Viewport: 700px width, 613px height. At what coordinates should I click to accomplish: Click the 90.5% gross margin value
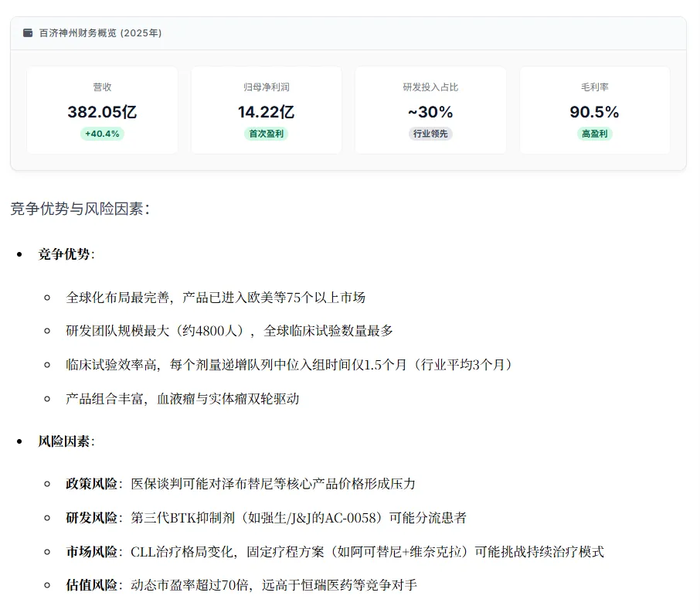(x=595, y=111)
